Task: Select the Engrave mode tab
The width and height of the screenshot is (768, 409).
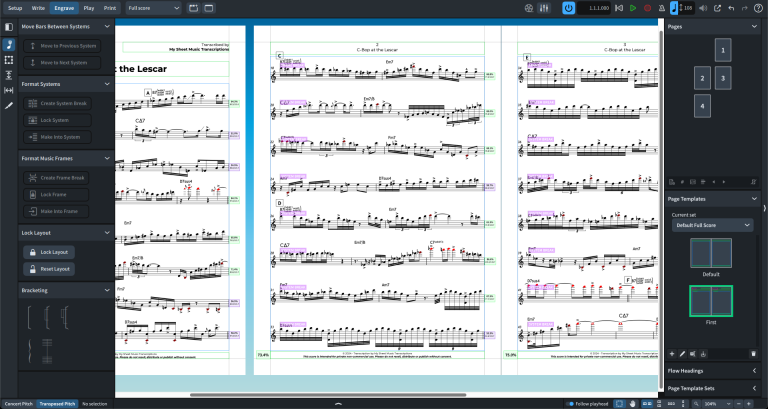Action: (64, 8)
